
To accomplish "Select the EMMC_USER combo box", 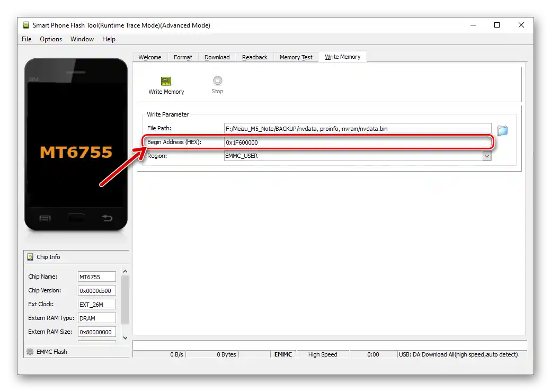I will tap(355, 156).
